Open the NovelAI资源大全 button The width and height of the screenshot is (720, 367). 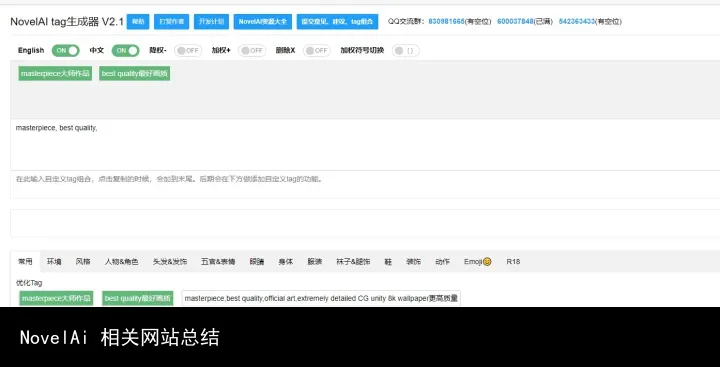click(x=263, y=22)
